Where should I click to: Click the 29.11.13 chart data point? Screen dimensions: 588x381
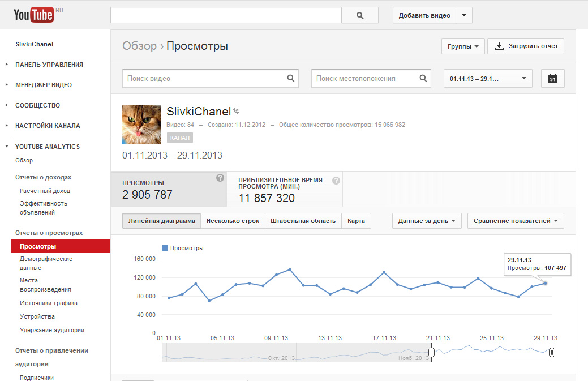pyautogui.click(x=545, y=283)
